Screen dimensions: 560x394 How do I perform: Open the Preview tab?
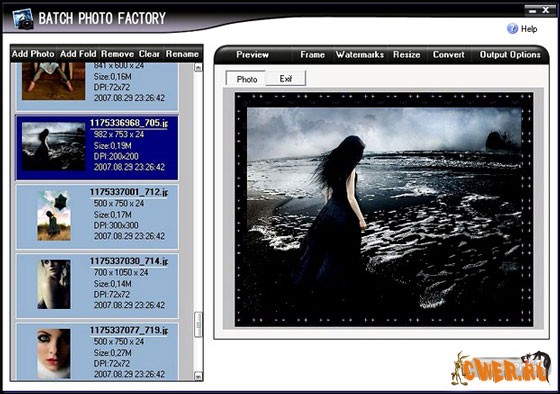pyautogui.click(x=252, y=55)
